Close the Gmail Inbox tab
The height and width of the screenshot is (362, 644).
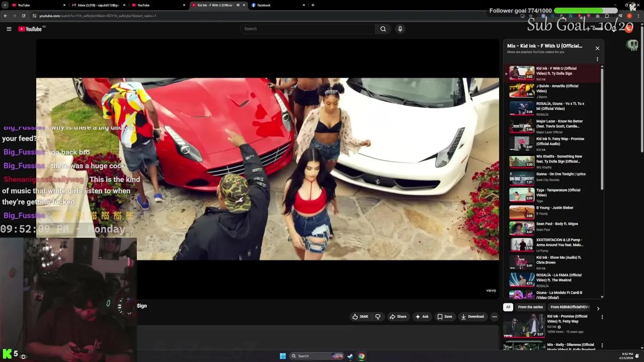coord(124,5)
